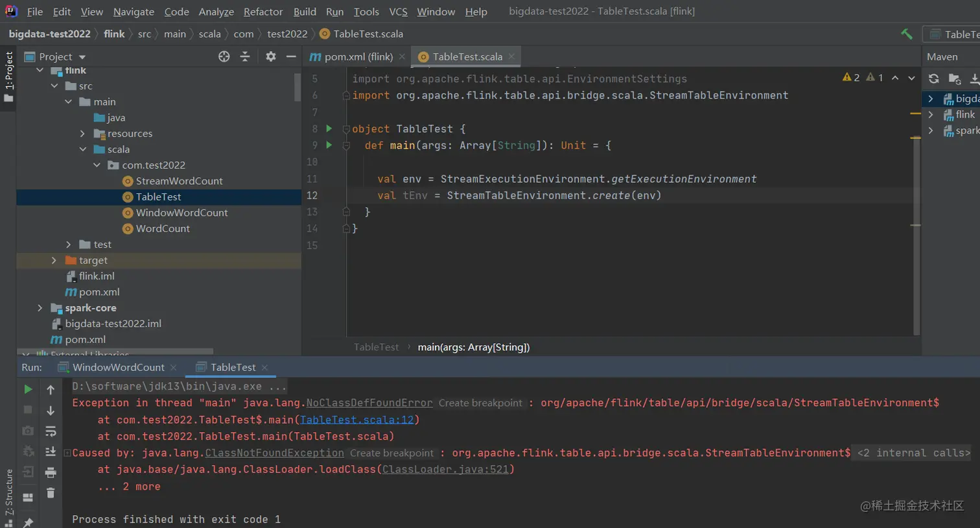
Task: Click the run gutter arrow beside def main
Action: [329, 145]
